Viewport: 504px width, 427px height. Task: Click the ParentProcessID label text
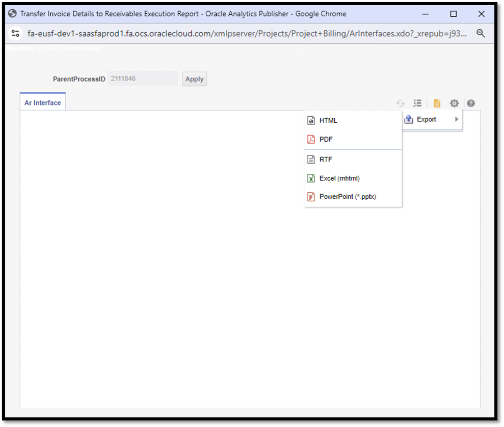[x=79, y=79]
